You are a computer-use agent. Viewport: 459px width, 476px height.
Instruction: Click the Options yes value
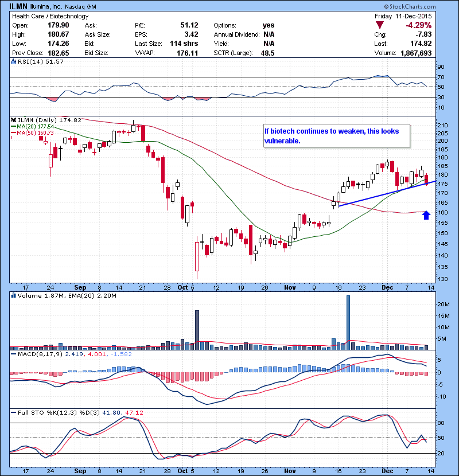point(269,25)
